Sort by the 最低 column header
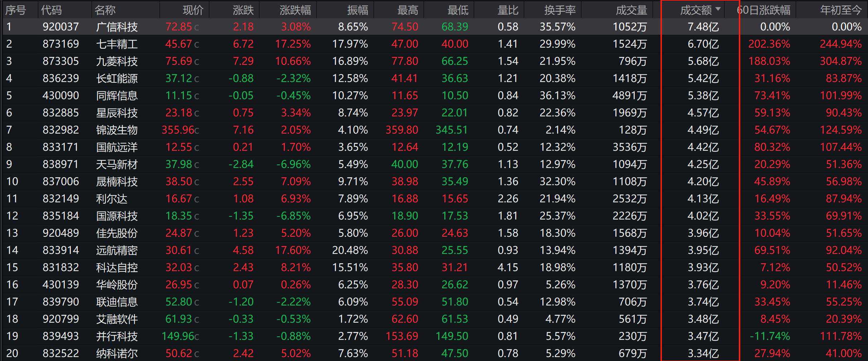The width and height of the screenshot is (868, 361). [458, 10]
